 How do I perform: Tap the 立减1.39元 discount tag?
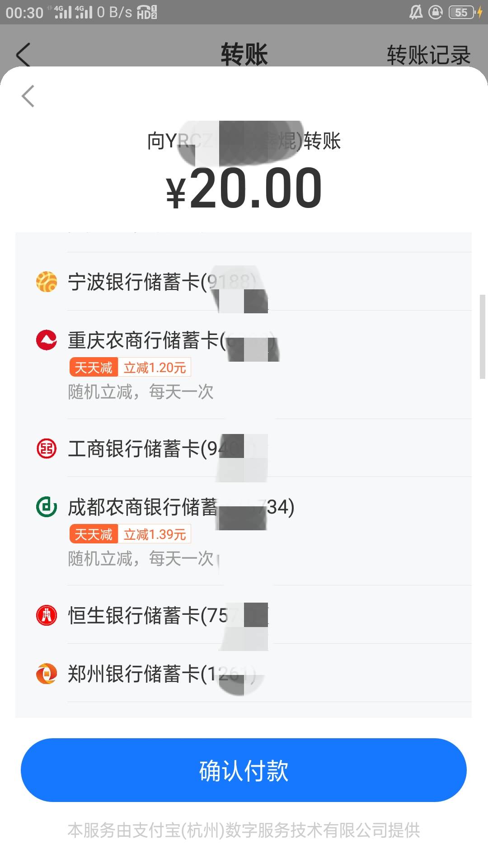(x=155, y=534)
